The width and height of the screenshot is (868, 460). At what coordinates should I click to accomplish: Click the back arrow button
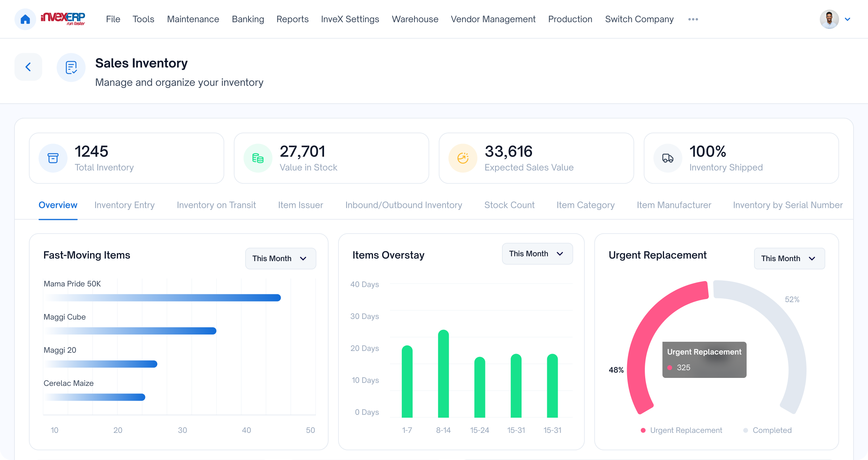28,67
